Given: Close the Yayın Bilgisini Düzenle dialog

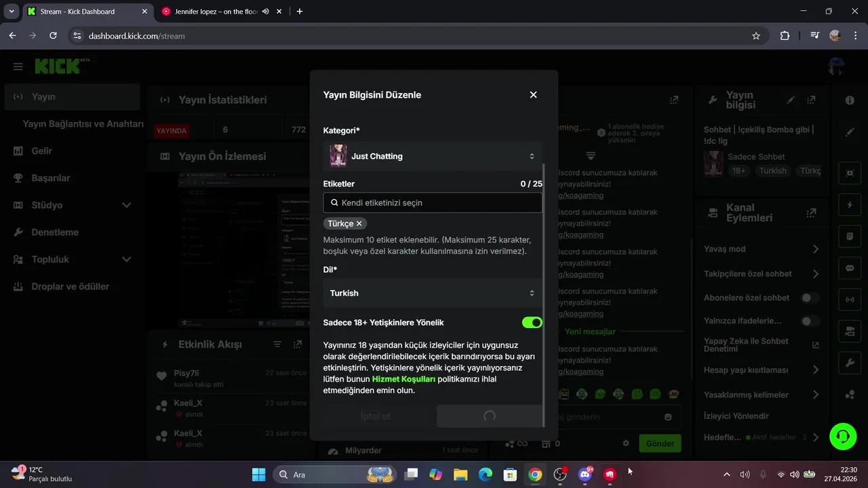Looking at the screenshot, I should (x=533, y=95).
